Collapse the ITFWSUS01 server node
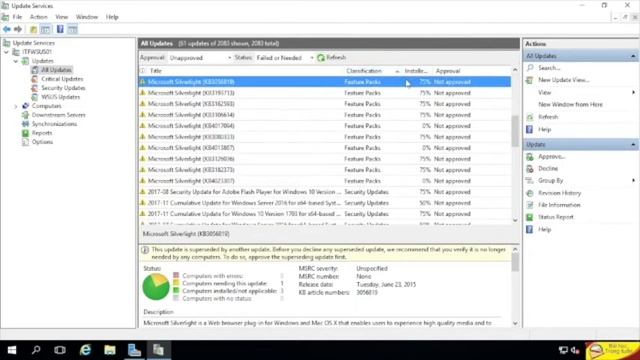640x360 pixels. [7, 52]
